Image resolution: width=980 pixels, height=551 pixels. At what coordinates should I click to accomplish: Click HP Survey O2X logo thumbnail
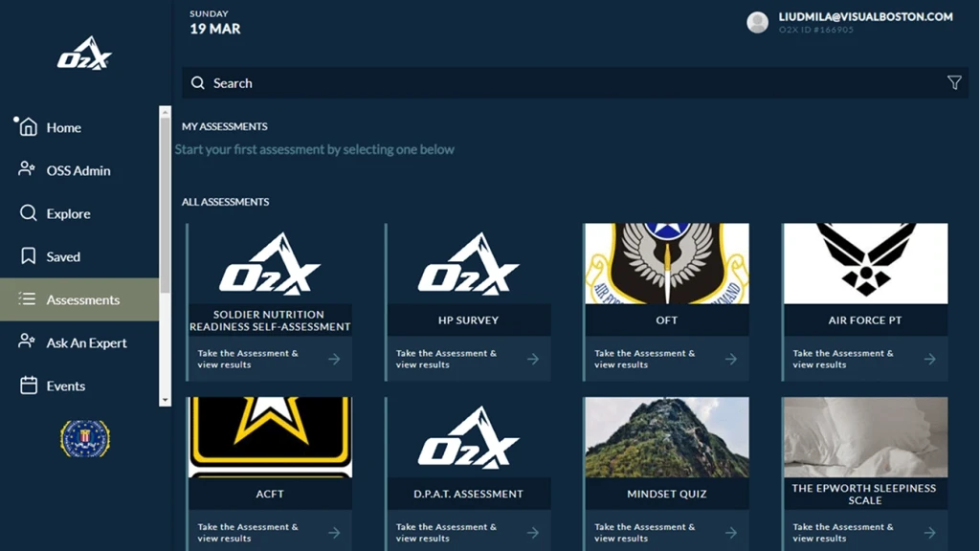[469, 264]
